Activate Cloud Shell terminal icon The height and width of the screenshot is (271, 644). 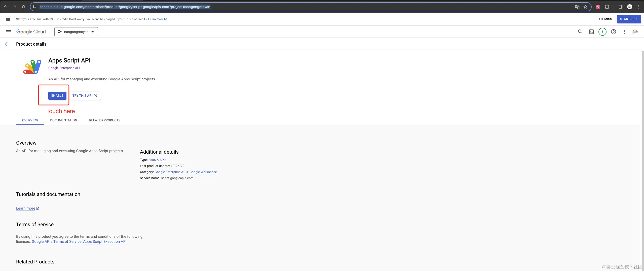point(591,32)
